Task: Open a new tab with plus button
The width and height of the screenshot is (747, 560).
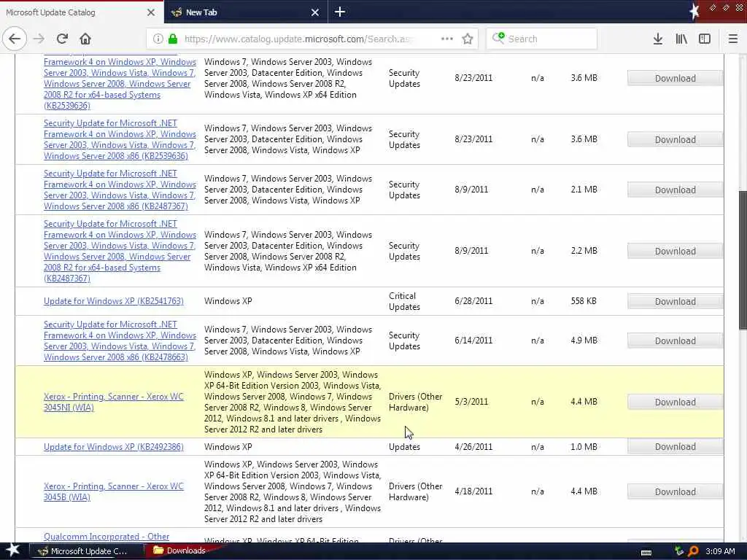Action: [x=340, y=12]
